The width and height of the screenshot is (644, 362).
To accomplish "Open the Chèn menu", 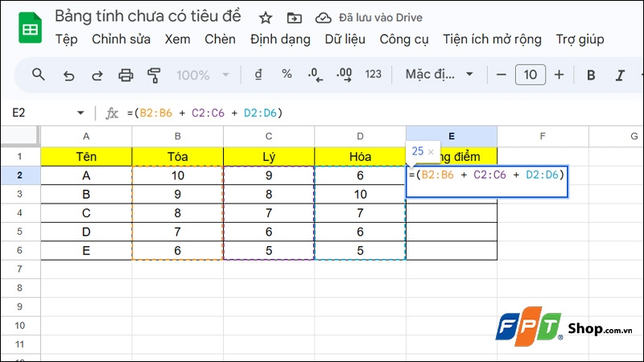I will click(x=220, y=39).
